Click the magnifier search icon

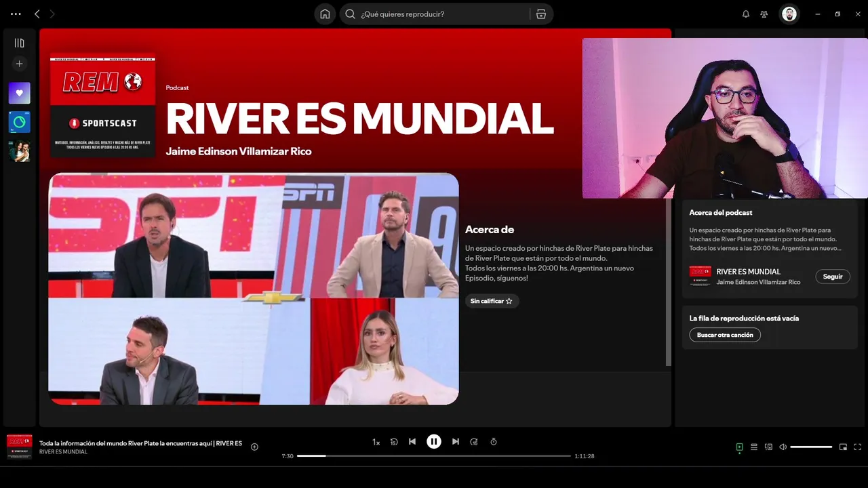tap(351, 14)
